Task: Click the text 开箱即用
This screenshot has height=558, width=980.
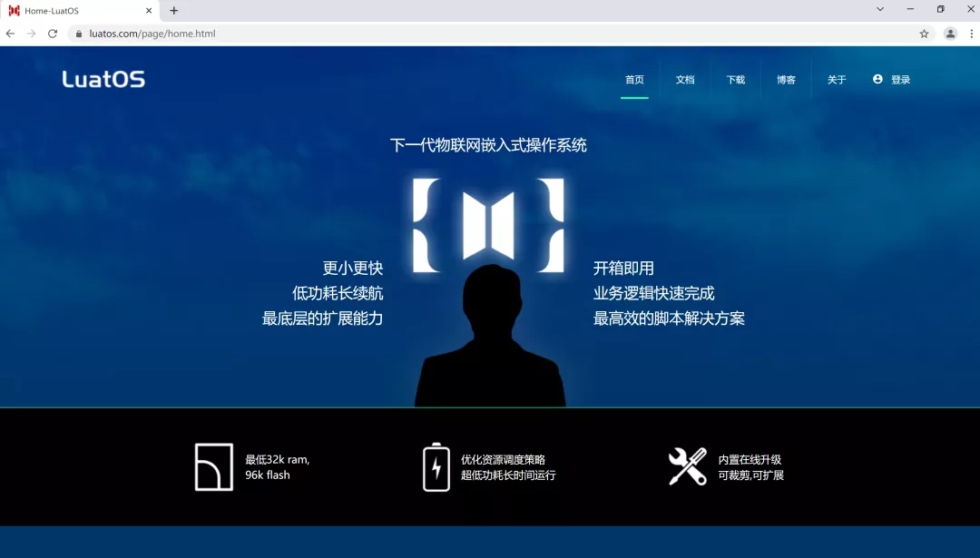Action: coord(623,268)
